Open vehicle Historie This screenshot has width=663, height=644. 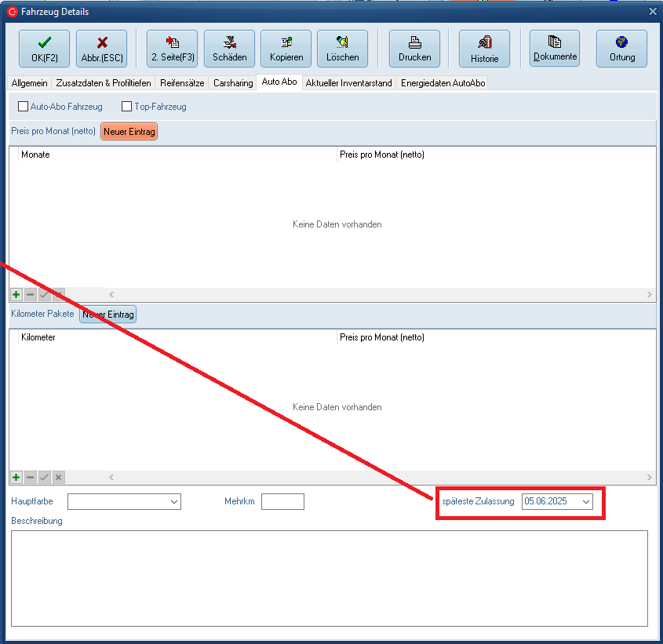tap(484, 49)
